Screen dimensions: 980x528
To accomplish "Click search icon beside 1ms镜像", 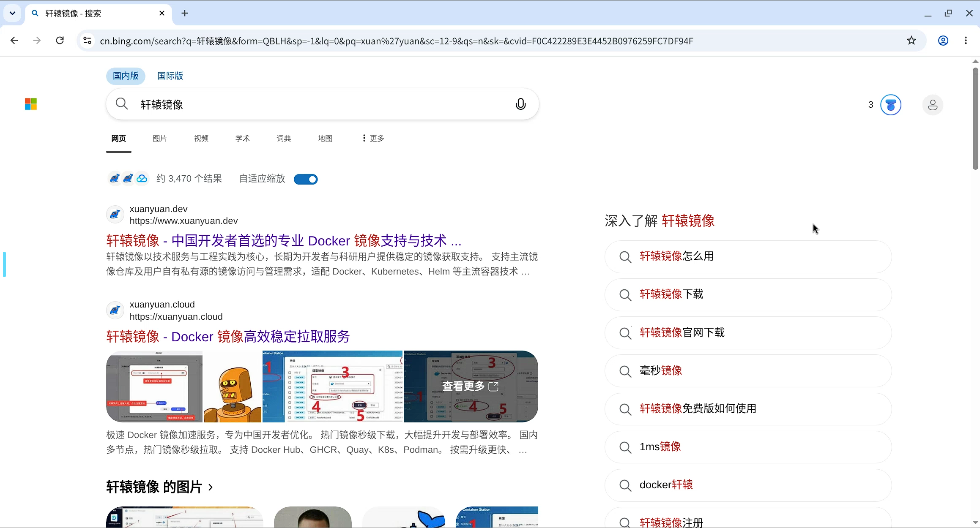I will [x=625, y=447].
